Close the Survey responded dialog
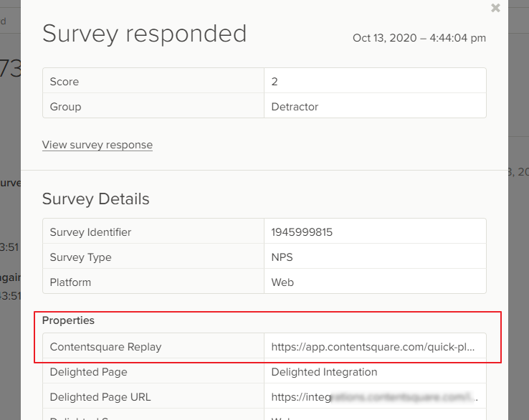Screen dimensions: 529x420 [x=495, y=8]
